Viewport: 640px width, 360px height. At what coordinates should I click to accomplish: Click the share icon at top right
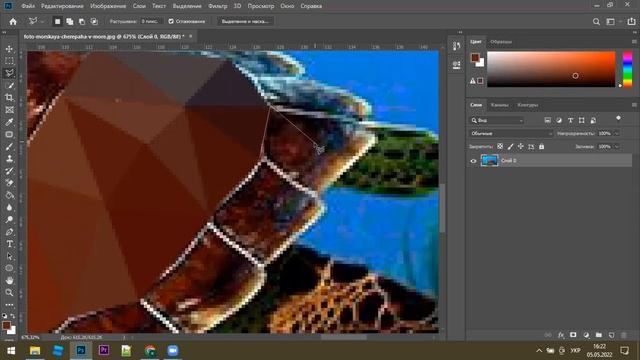click(631, 22)
